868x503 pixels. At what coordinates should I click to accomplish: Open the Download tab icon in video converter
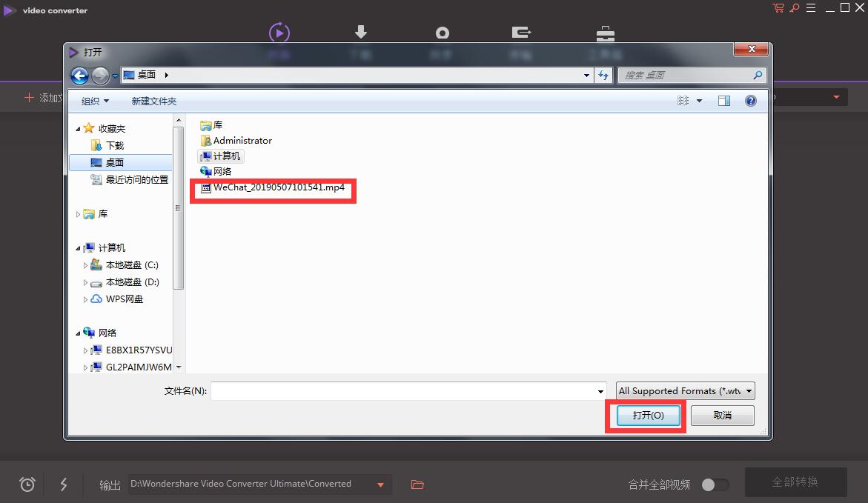click(361, 32)
